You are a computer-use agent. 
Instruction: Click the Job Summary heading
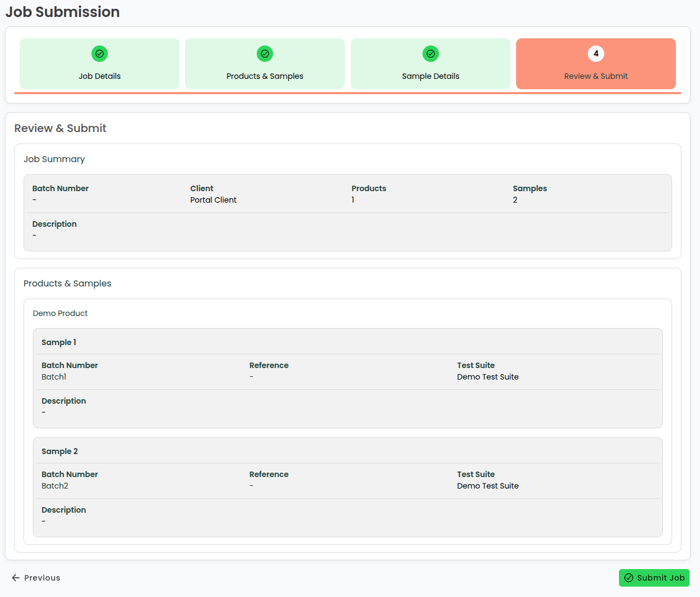pos(54,159)
